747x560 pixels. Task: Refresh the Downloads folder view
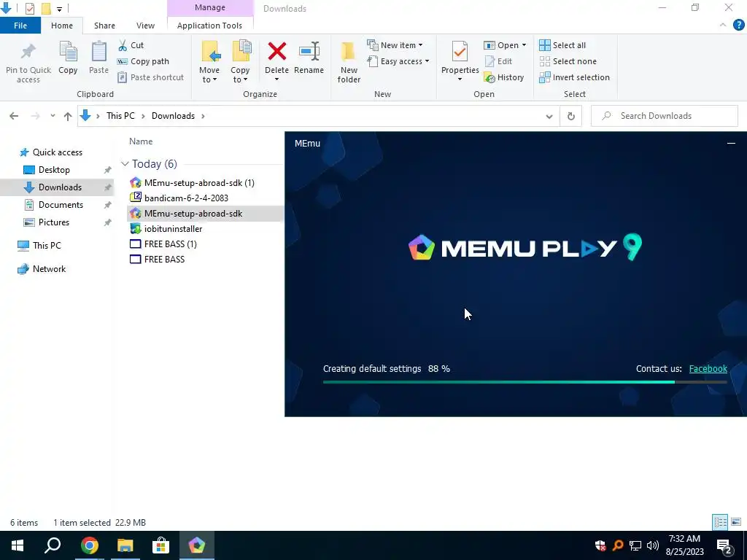(x=570, y=116)
